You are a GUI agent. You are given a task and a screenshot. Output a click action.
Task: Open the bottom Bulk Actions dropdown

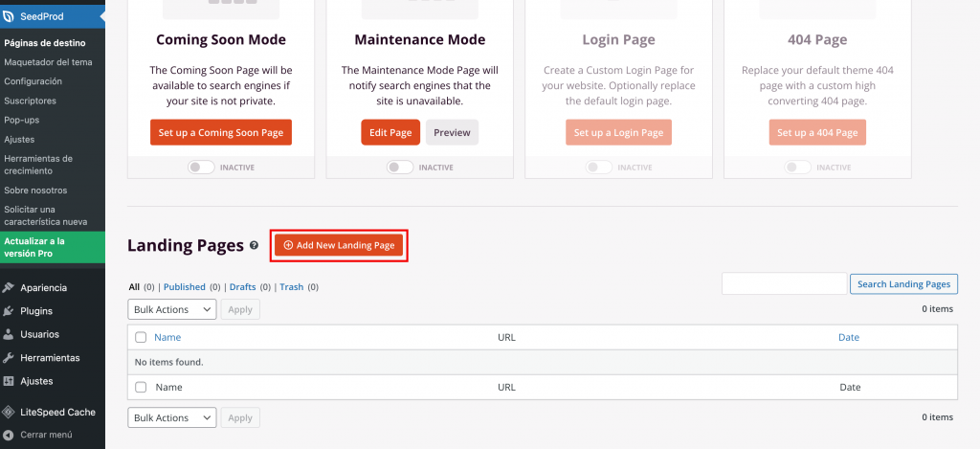click(x=172, y=418)
